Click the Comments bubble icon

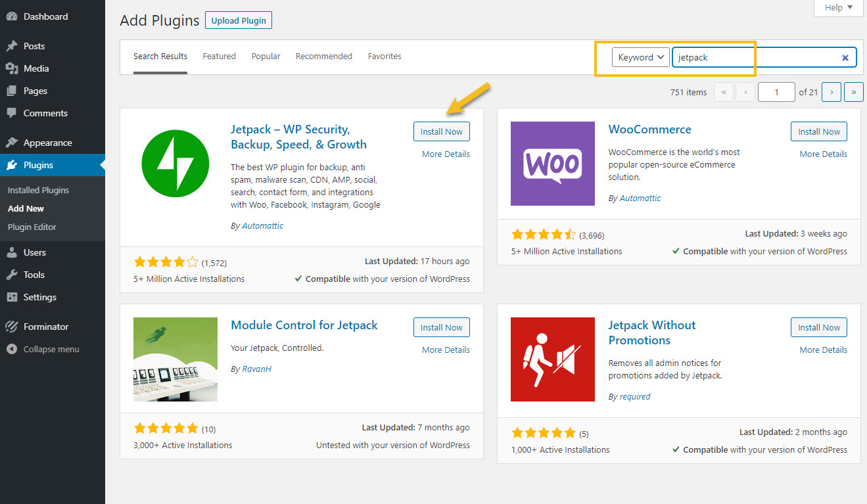11,113
